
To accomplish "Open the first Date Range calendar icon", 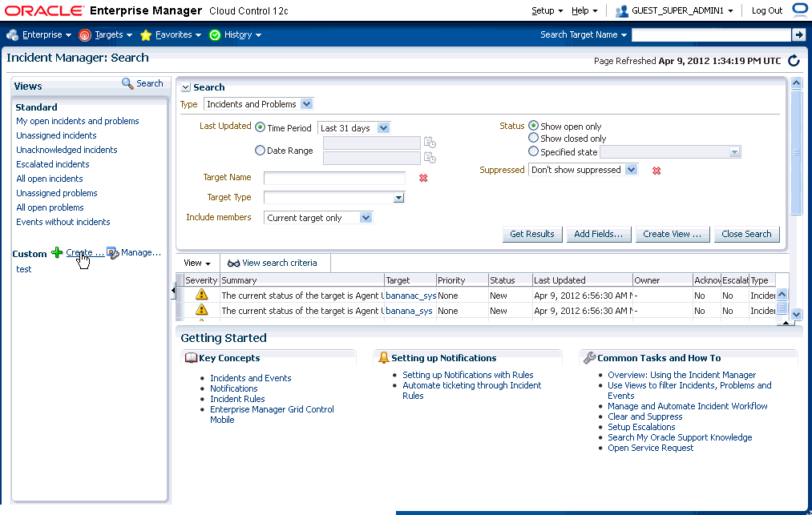I will coord(430,143).
